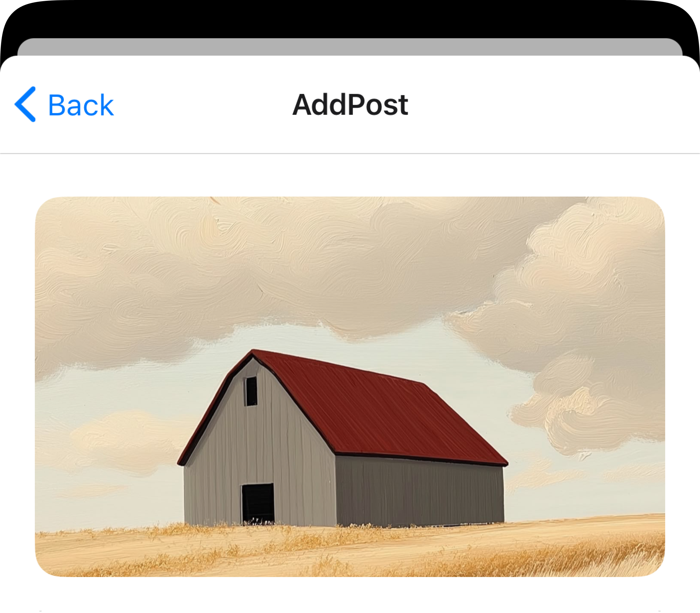Image resolution: width=700 pixels, height=613 pixels.
Task: Click the gray sheet behind the modal
Action: click(350, 46)
